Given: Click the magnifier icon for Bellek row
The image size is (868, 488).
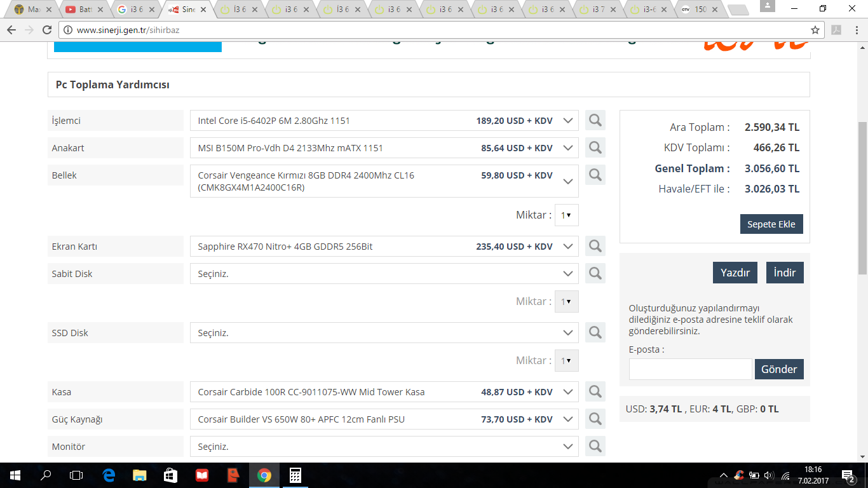Looking at the screenshot, I should click(595, 175).
